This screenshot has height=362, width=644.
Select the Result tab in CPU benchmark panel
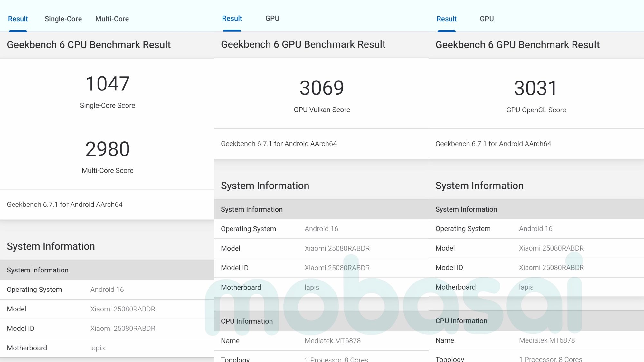(x=18, y=19)
